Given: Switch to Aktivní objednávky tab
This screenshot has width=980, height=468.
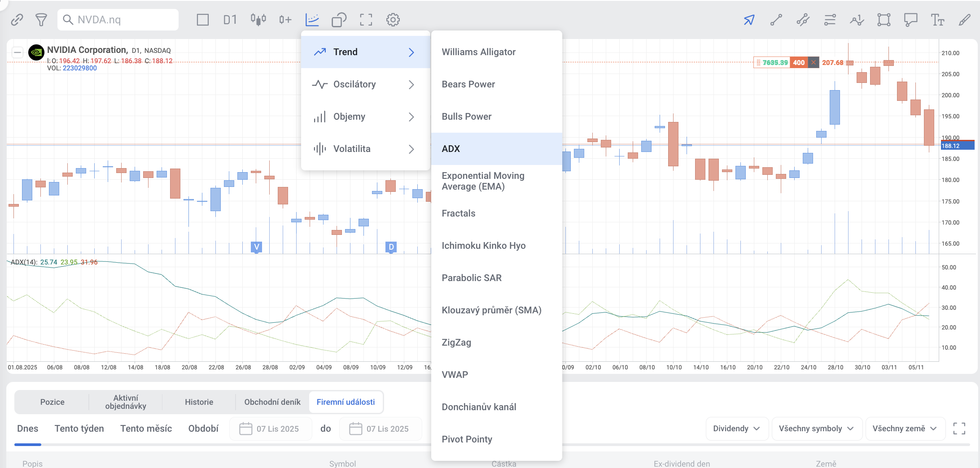Looking at the screenshot, I should coord(126,402).
